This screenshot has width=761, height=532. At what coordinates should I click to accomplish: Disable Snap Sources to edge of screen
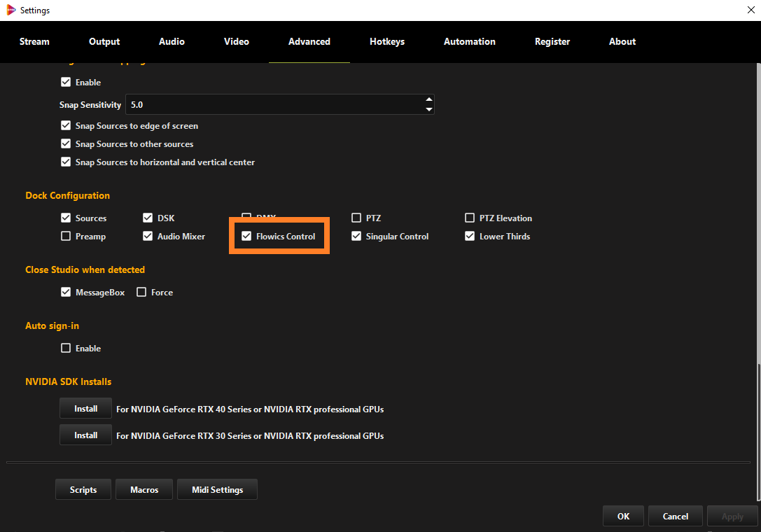tap(66, 125)
